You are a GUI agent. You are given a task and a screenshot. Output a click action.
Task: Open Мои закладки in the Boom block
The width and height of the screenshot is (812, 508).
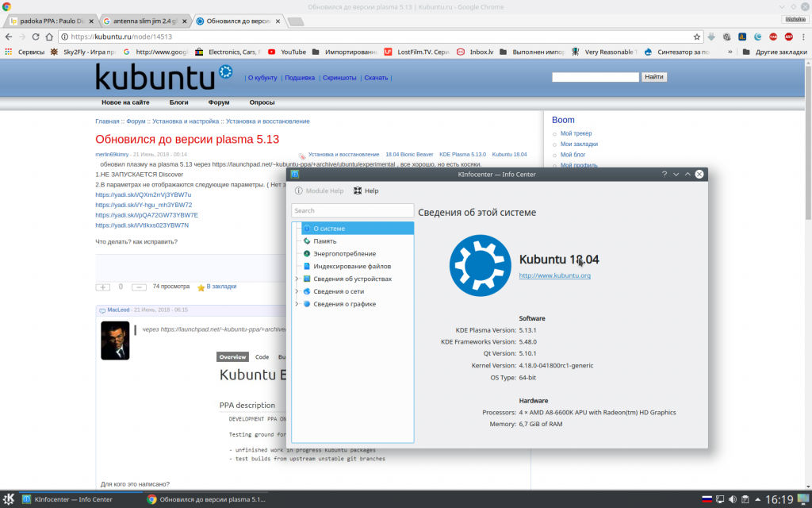579,144
